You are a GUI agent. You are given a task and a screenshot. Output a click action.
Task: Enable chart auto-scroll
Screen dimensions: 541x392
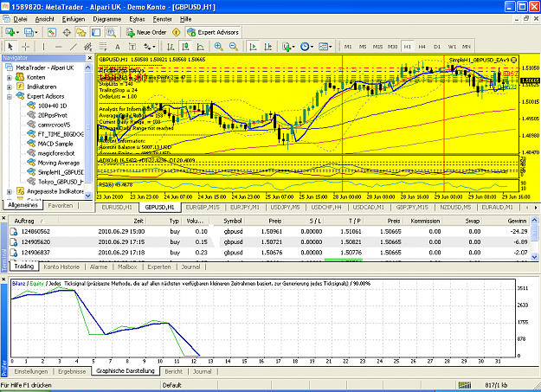(254, 47)
